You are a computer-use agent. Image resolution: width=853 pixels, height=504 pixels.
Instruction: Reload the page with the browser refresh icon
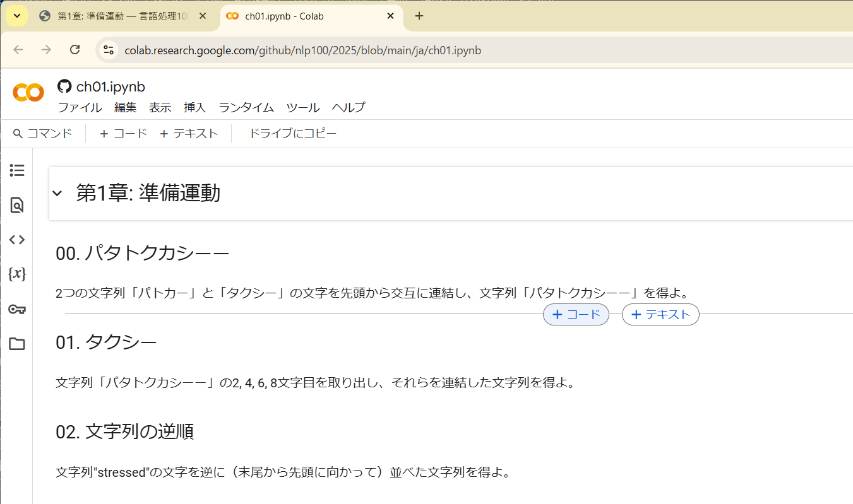pyautogui.click(x=75, y=50)
